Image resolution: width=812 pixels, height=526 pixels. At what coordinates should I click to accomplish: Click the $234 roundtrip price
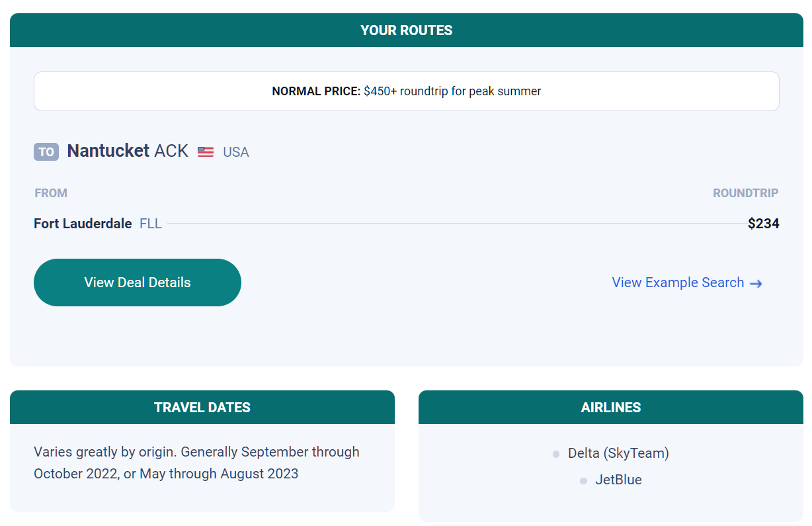pos(763,224)
